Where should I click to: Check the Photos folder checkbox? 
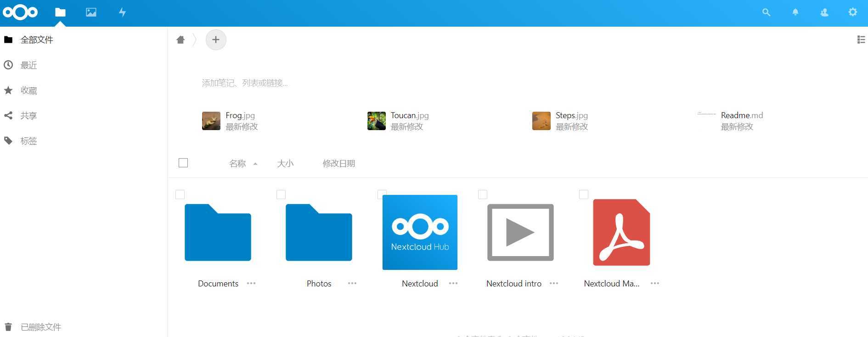[281, 194]
